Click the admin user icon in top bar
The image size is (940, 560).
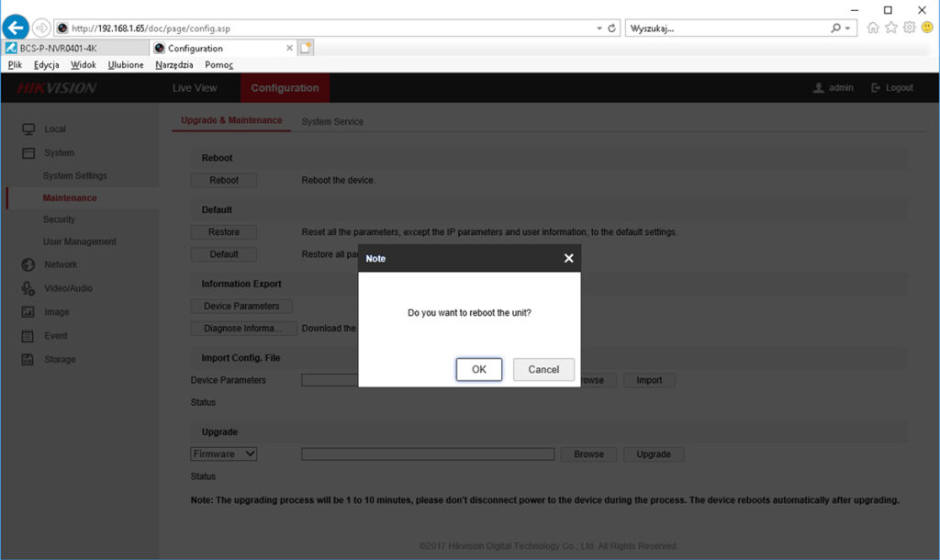(x=816, y=87)
